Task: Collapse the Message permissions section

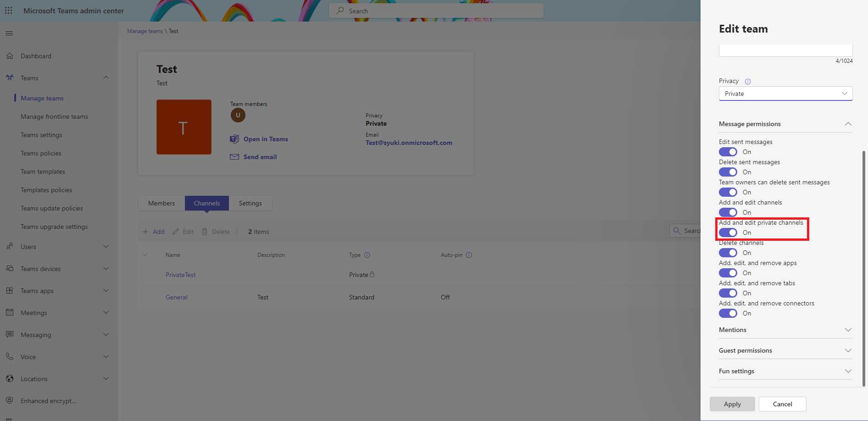Action: point(785,124)
